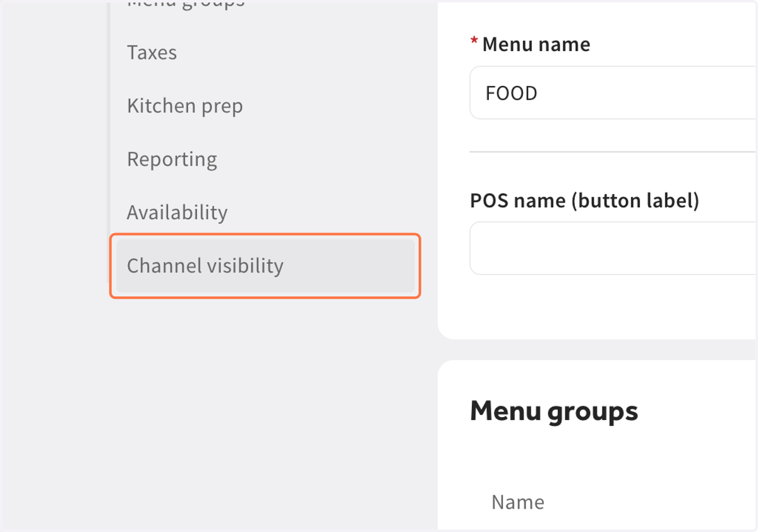758x532 pixels.
Task: Click the Menu name field containing FOOD
Action: (613, 93)
